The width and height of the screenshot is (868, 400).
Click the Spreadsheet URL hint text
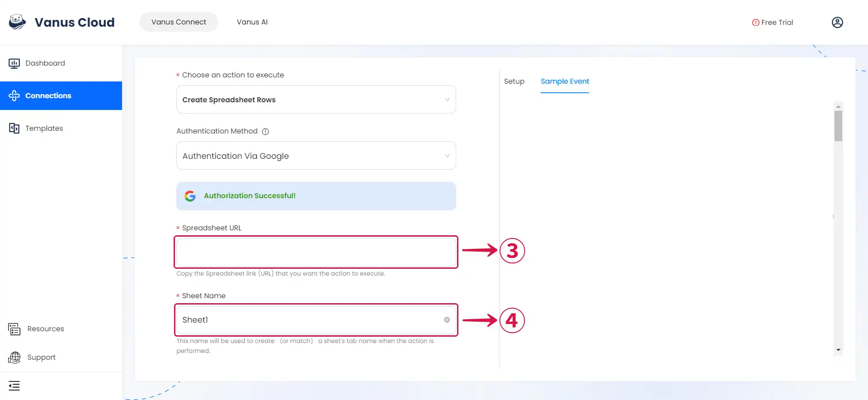[x=281, y=274]
